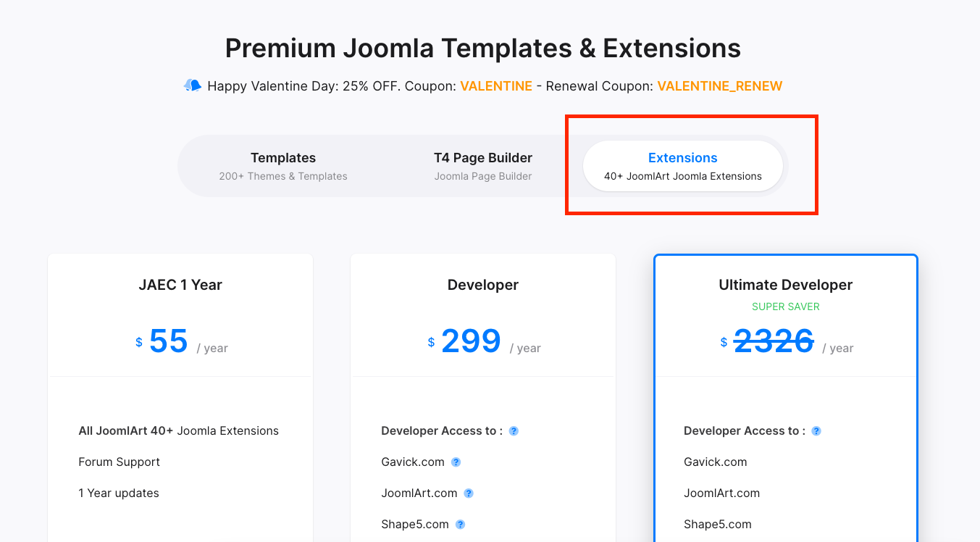Click the $299 per year price

point(471,341)
